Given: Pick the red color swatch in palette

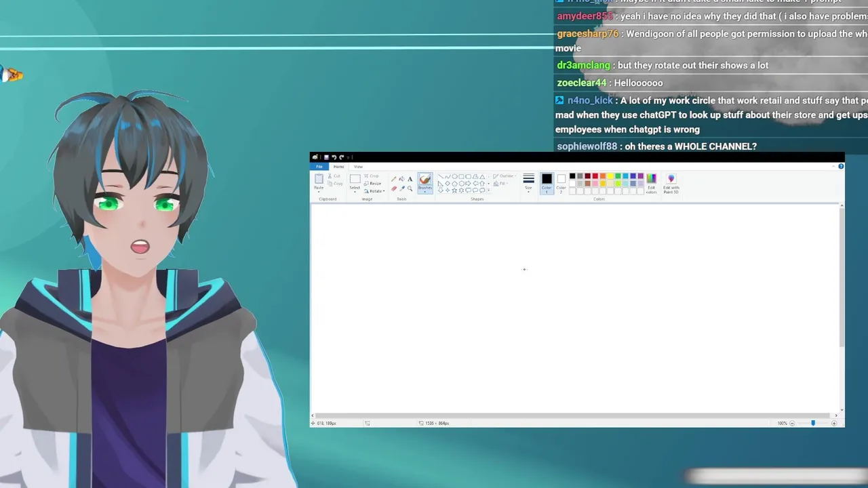Looking at the screenshot, I should 595,176.
